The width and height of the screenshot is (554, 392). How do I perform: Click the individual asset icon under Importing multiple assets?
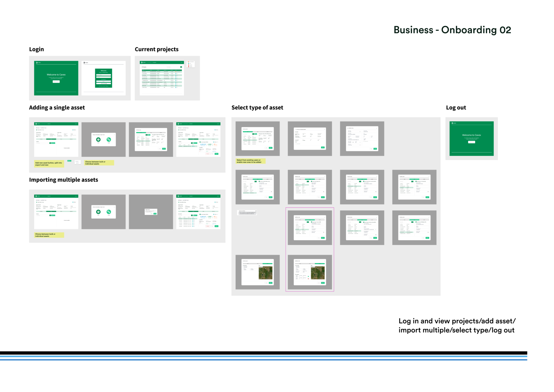[98, 212]
